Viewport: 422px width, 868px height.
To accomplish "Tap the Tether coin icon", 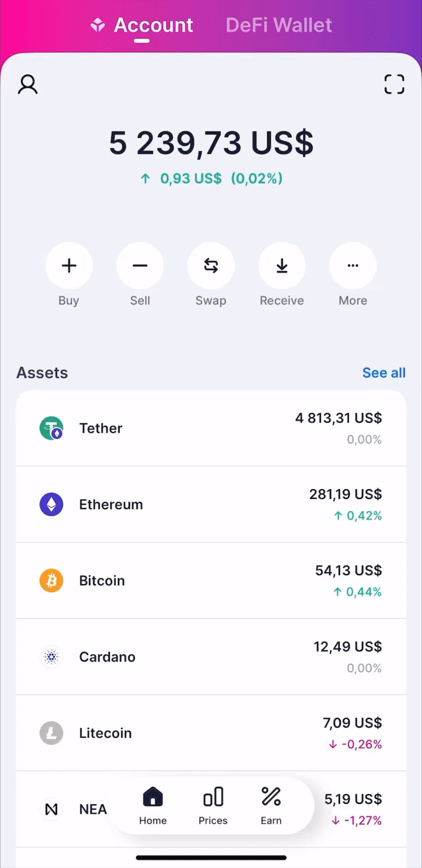I will point(51,428).
